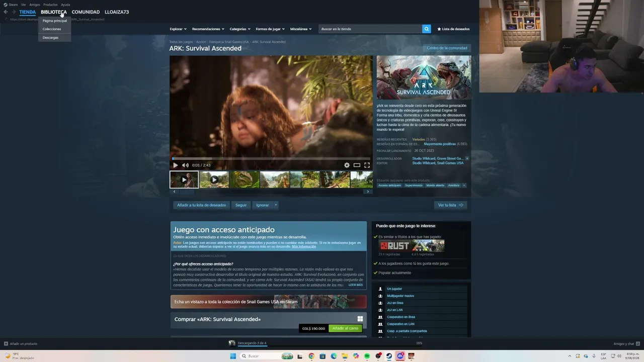Click the Seguir button
This screenshot has width=644, height=362.
point(241,205)
